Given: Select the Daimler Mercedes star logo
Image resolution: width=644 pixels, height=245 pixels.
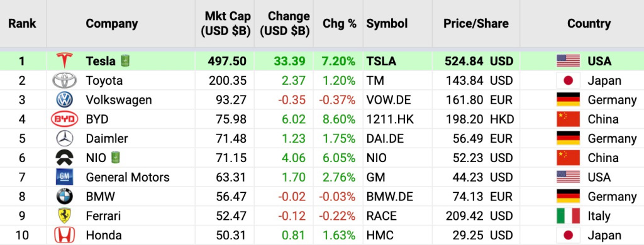Looking at the screenshot, I should point(65,138).
